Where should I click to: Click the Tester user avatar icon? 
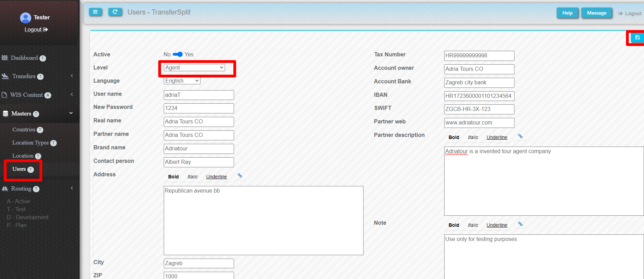[x=26, y=18]
